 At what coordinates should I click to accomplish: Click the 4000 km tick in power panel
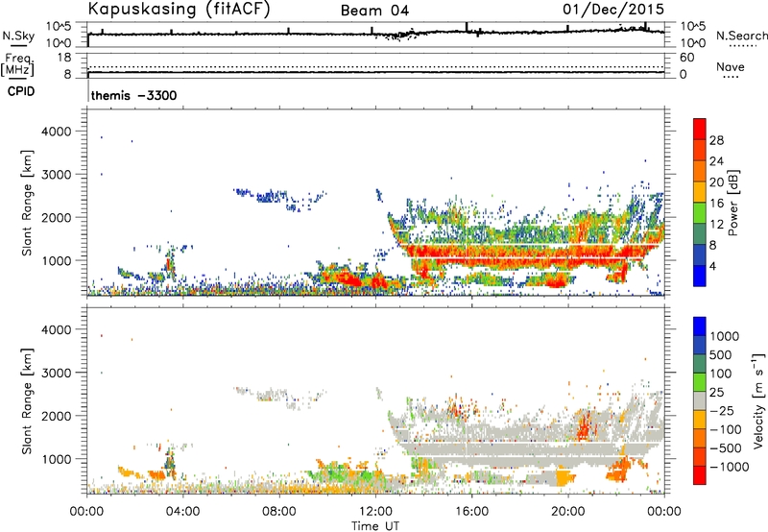coord(57,132)
